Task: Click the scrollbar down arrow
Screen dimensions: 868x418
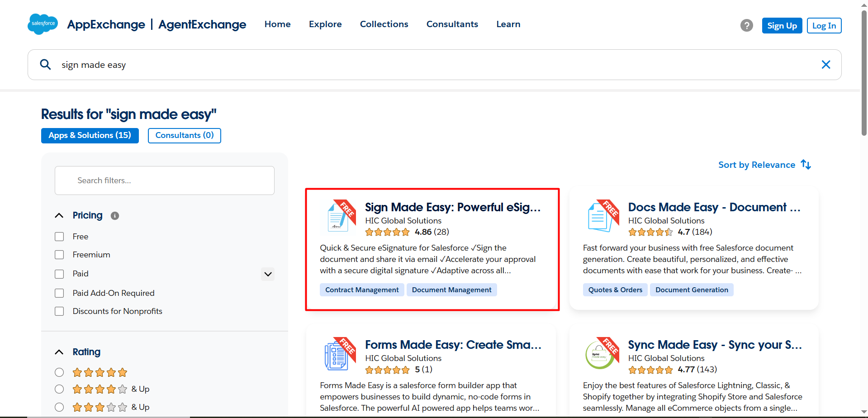Action: 864,413
